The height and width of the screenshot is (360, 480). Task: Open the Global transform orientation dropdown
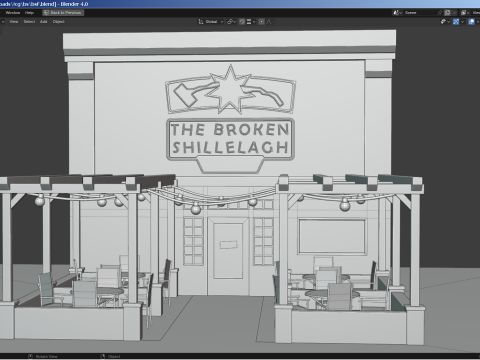[211, 22]
